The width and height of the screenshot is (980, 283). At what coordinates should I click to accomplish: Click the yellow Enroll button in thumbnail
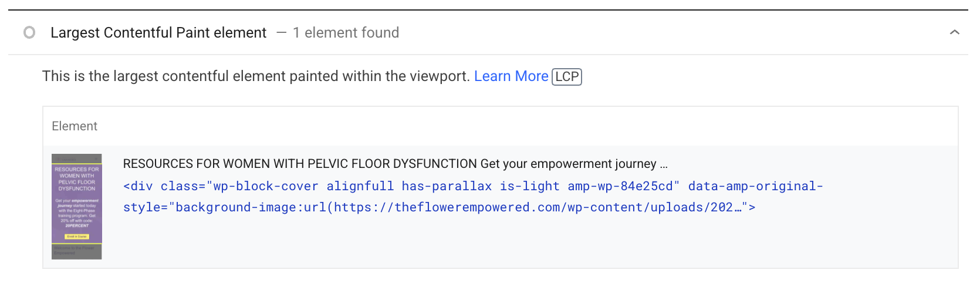pyautogui.click(x=77, y=237)
